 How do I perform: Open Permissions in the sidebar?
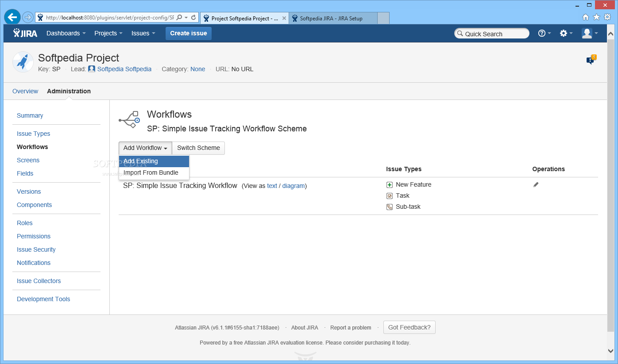[34, 236]
